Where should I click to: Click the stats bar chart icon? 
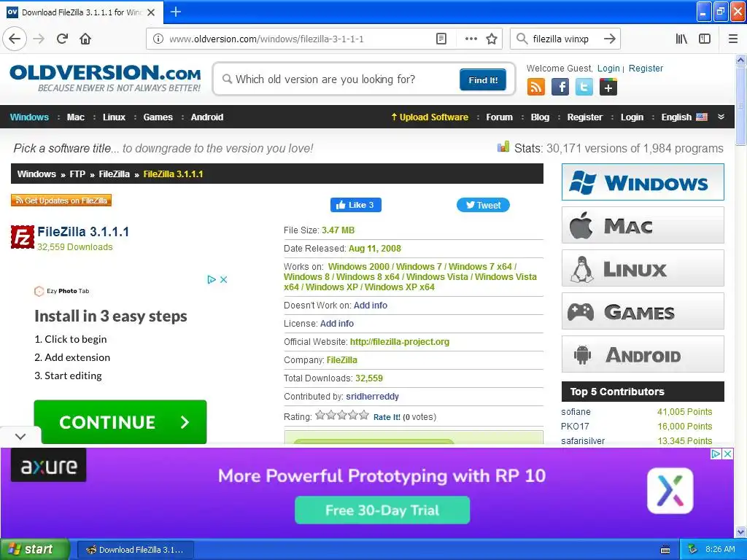[503, 147]
